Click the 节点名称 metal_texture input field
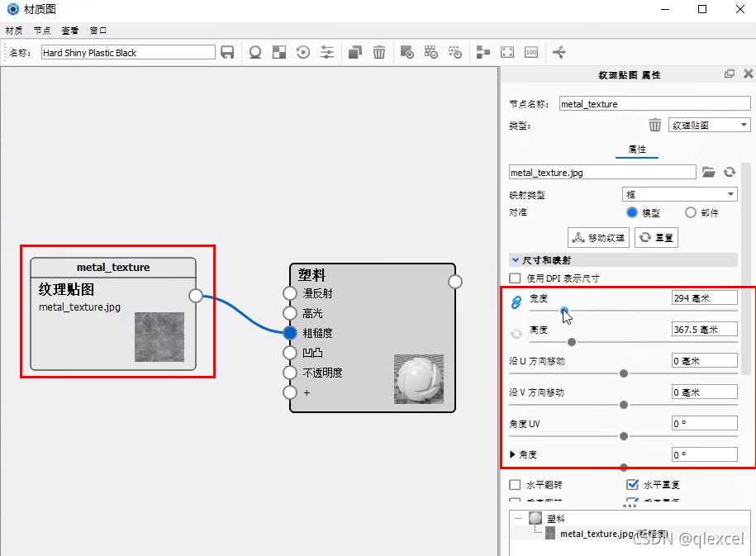 click(654, 103)
